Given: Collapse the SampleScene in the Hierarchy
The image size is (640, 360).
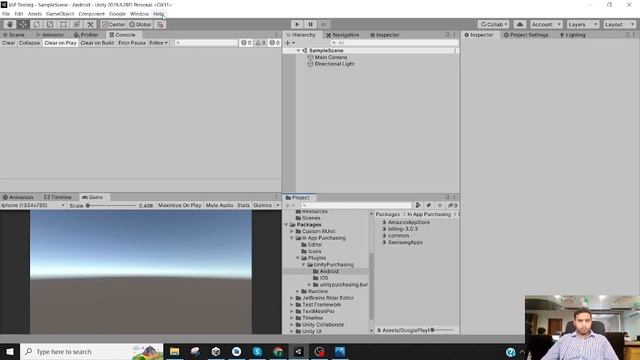Looking at the screenshot, I should [298, 51].
